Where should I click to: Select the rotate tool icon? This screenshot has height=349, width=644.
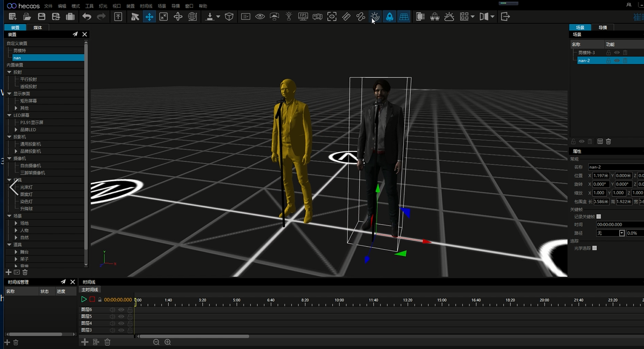pyautogui.click(x=178, y=16)
